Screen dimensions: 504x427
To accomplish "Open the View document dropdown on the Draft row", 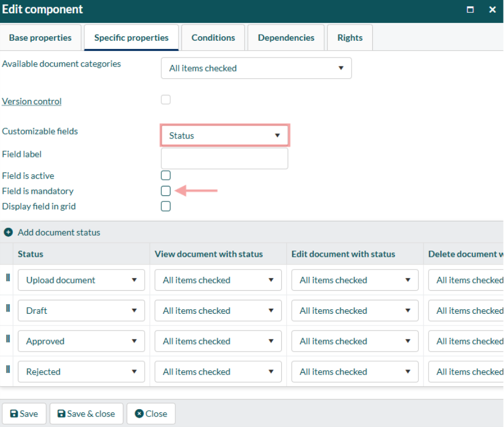I will (x=218, y=310).
